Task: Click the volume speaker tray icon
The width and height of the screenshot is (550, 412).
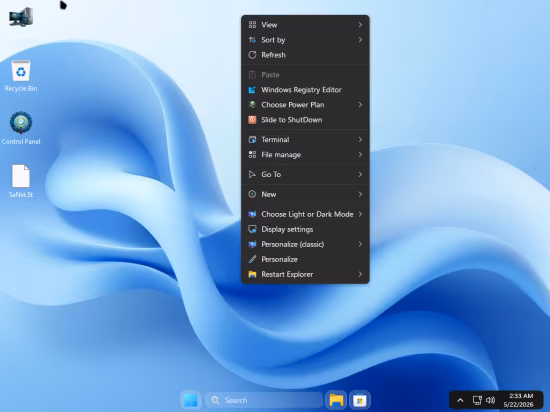Action: [x=490, y=400]
